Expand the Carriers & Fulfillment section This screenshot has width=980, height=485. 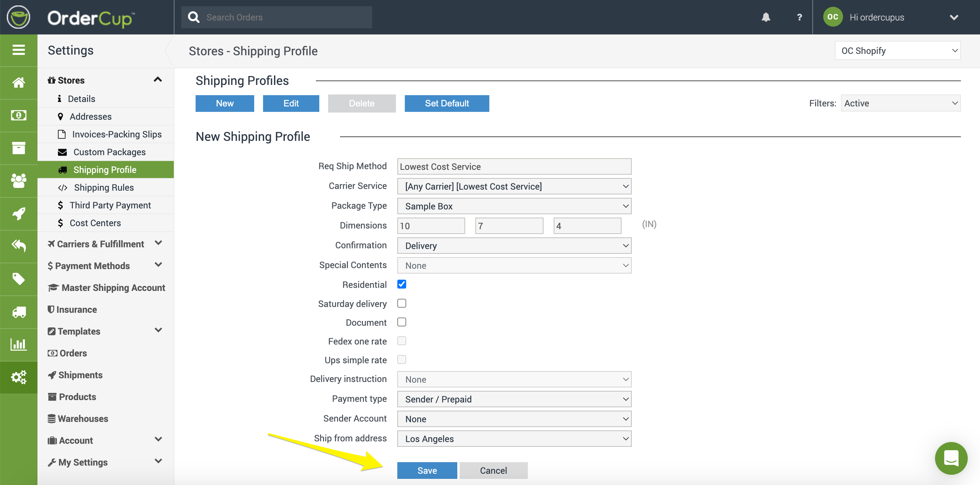coord(105,244)
